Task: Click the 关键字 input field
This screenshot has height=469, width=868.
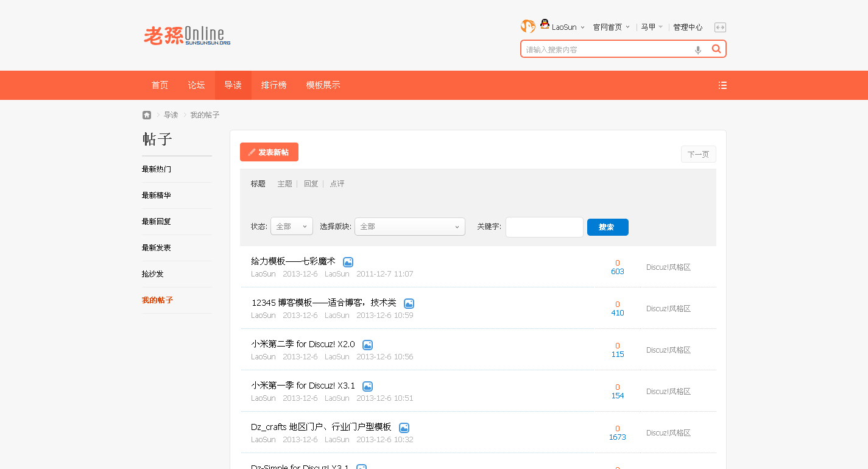Action: click(x=545, y=227)
